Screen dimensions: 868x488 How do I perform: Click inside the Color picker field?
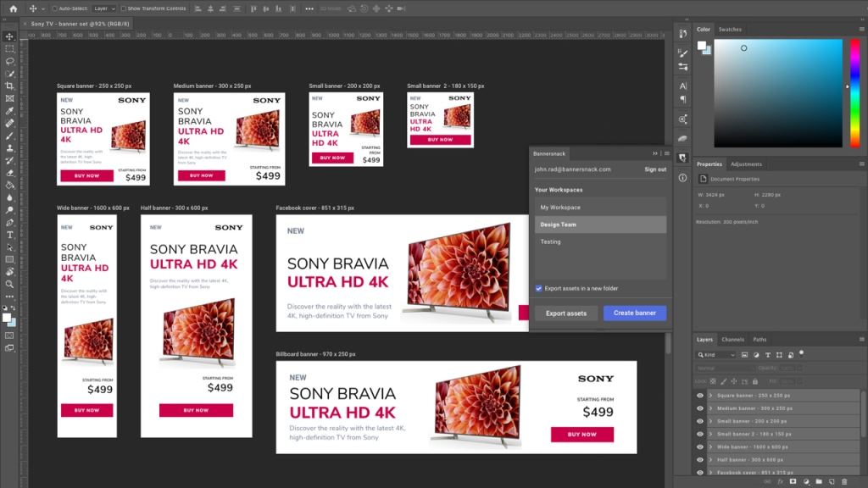(778, 93)
